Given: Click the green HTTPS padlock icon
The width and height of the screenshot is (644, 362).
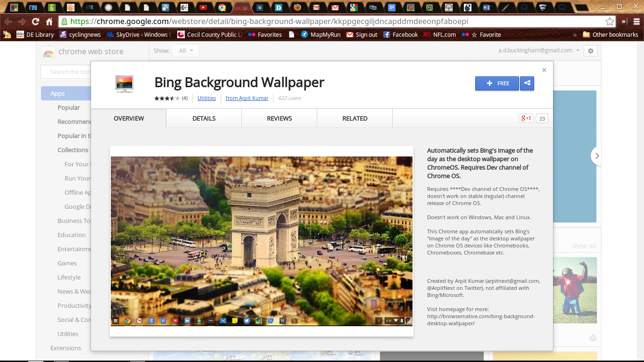Looking at the screenshot, I should [x=65, y=22].
